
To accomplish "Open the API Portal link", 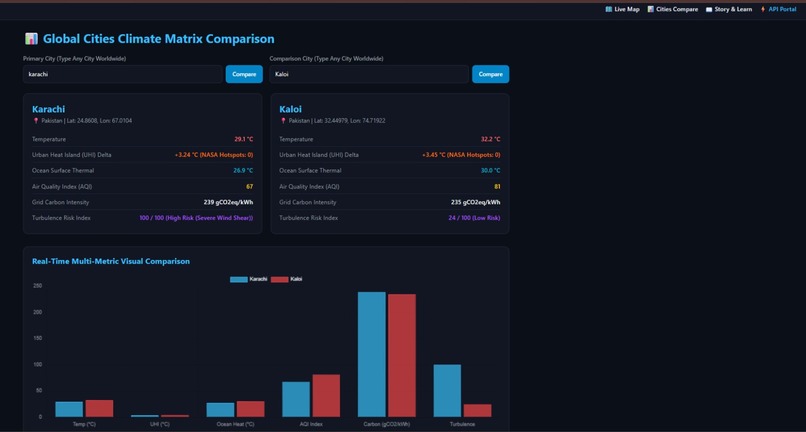I will point(778,9).
